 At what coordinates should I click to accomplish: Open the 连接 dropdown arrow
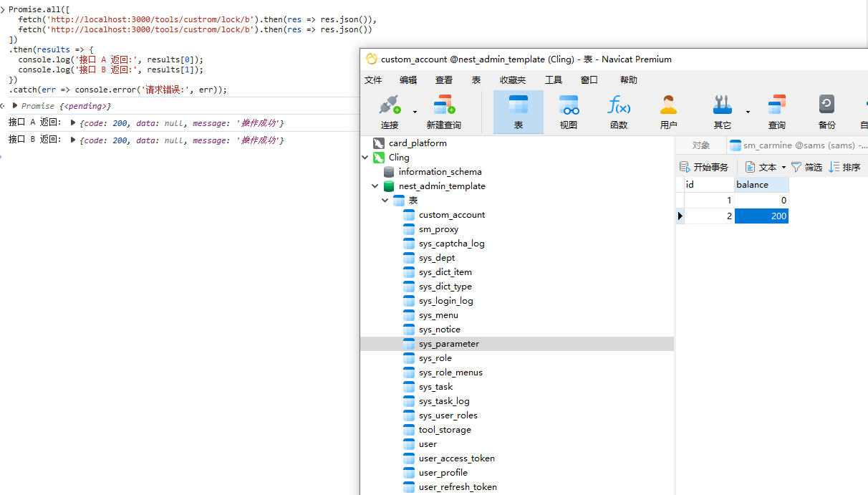415,112
